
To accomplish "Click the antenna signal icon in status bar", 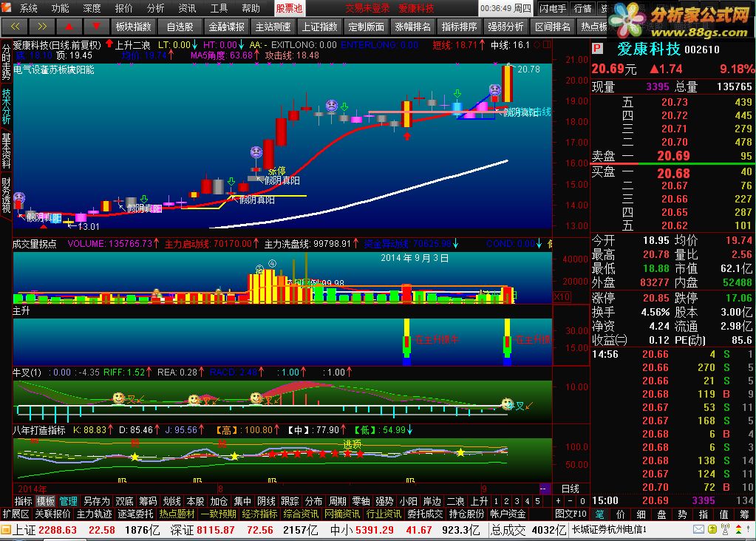I will (725, 529).
